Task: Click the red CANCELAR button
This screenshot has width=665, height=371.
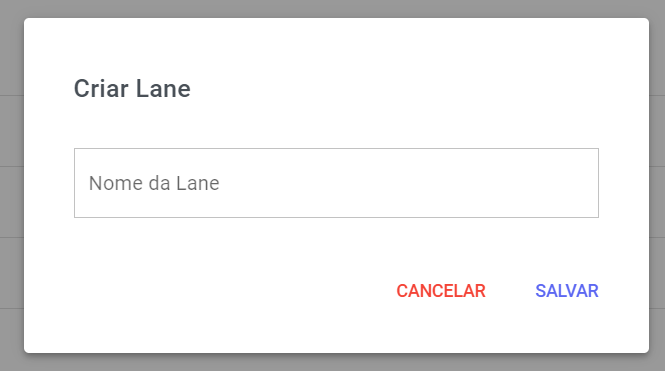Action: [441, 291]
